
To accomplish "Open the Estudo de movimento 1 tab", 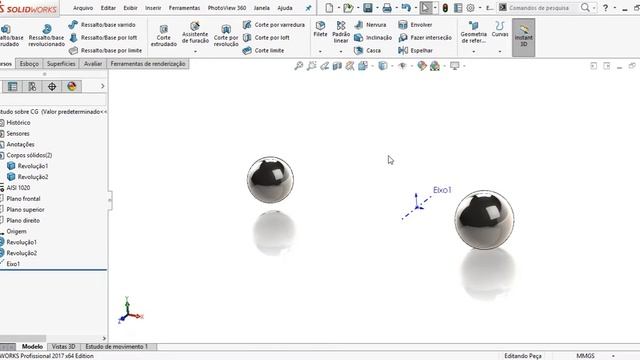I will pos(116,347).
